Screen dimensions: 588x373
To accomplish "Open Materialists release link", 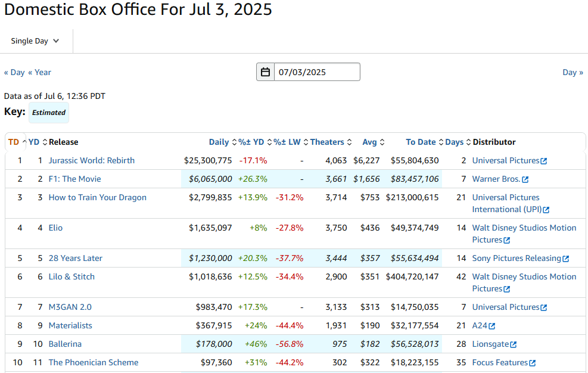I will click(70, 325).
